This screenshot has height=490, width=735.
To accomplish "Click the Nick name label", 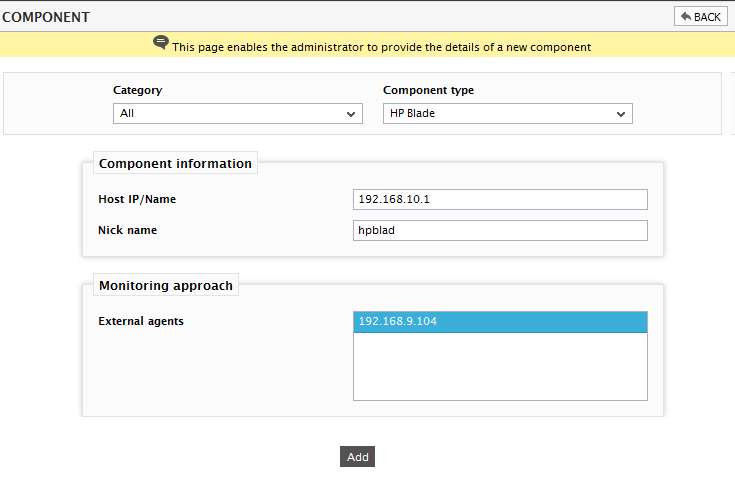I will tap(128, 230).
